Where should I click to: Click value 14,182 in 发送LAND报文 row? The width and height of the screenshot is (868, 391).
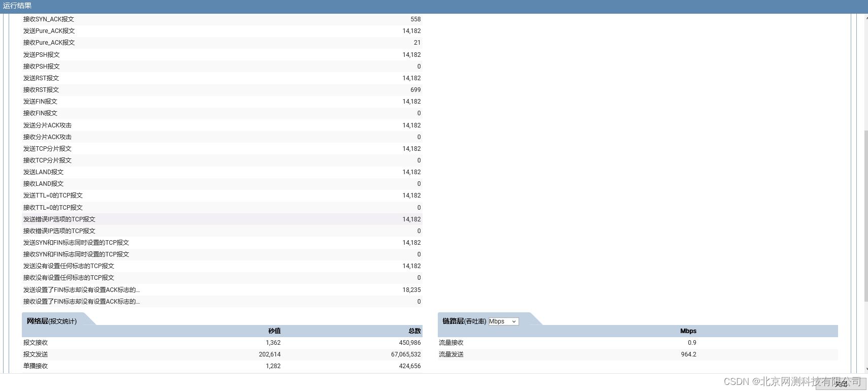411,172
